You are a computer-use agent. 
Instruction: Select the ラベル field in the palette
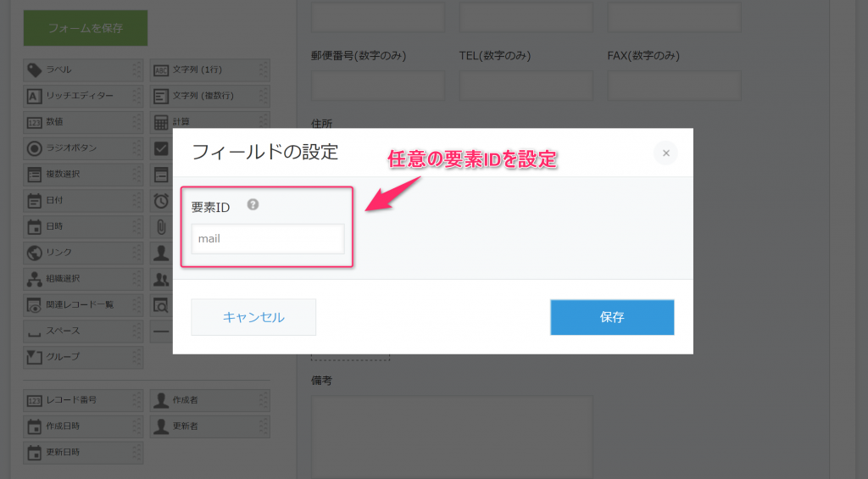[x=83, y=70]
